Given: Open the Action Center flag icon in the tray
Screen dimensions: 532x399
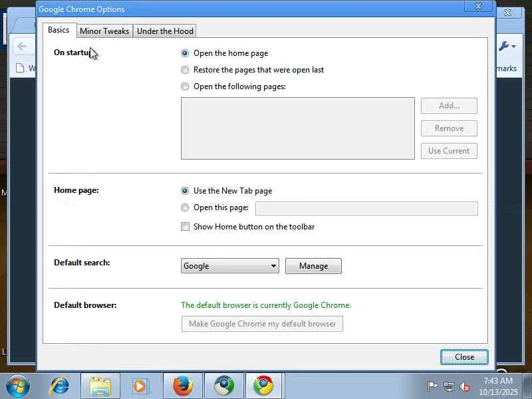Looking at the screenshot, I should click(432, 386).
